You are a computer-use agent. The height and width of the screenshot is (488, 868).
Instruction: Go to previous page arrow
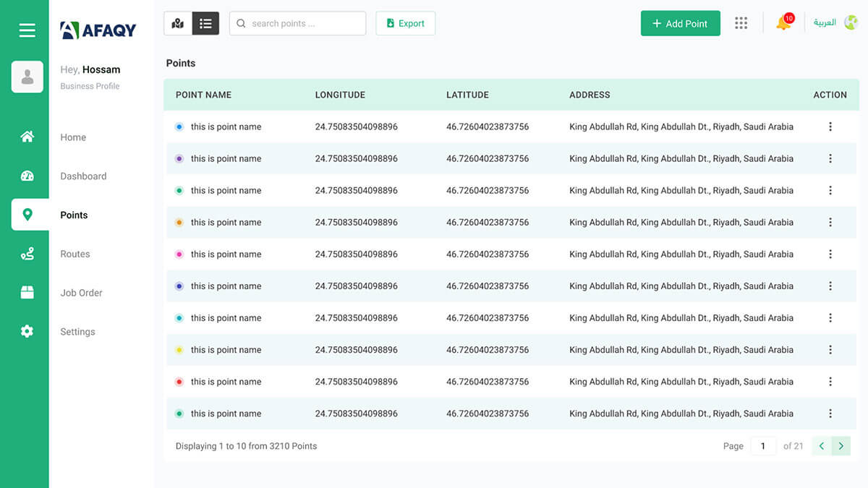pos(822,446)
